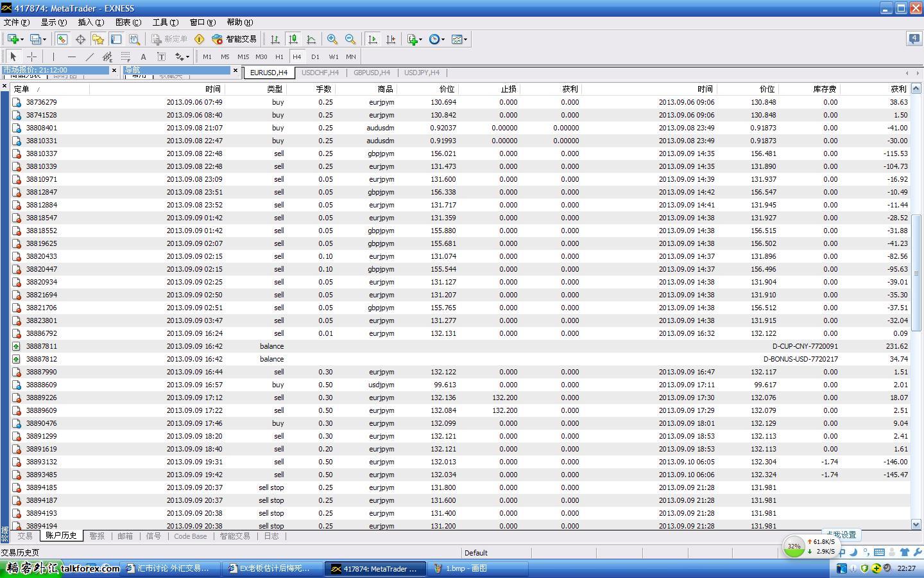Zoom in on the chart
This screenshot has width=924, height=578.
332,39
